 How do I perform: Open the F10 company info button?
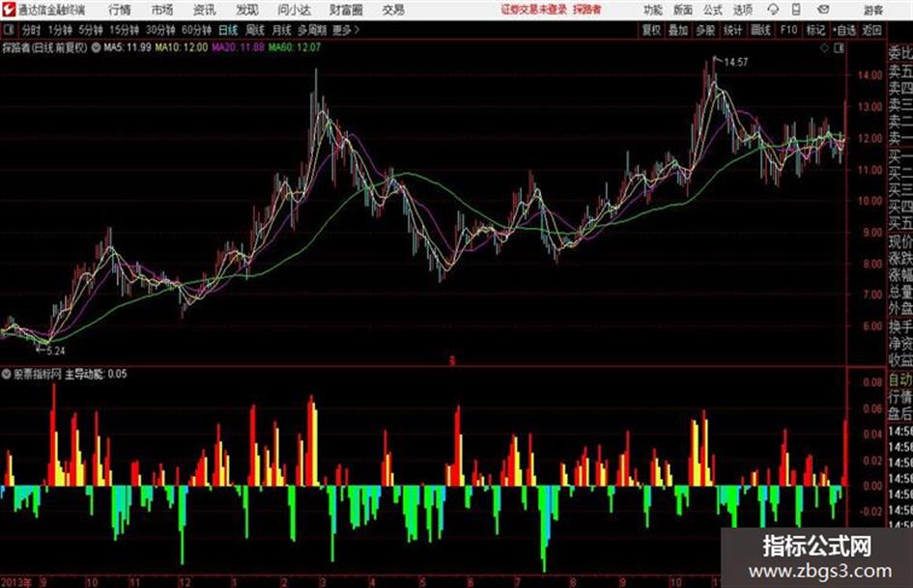788,30
